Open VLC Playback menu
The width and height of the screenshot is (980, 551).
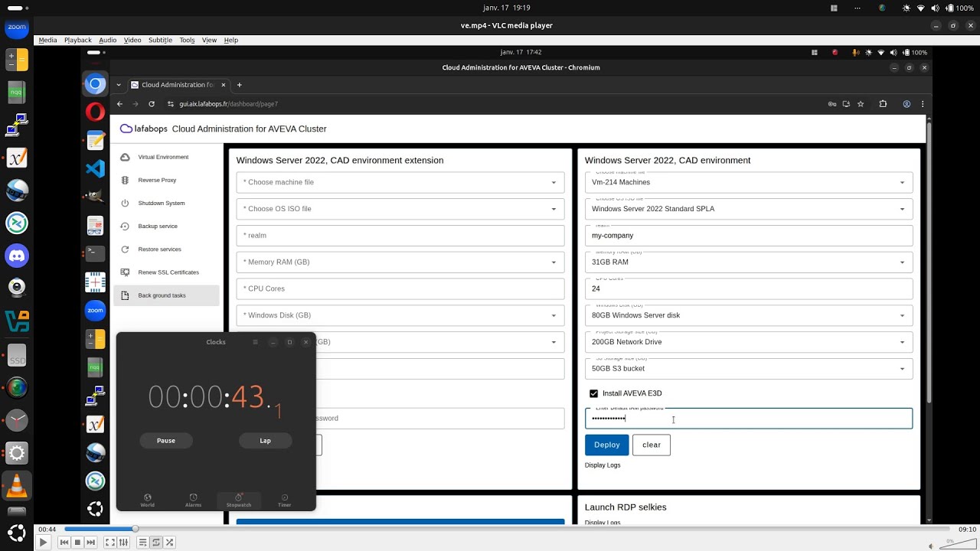[77, 40]
